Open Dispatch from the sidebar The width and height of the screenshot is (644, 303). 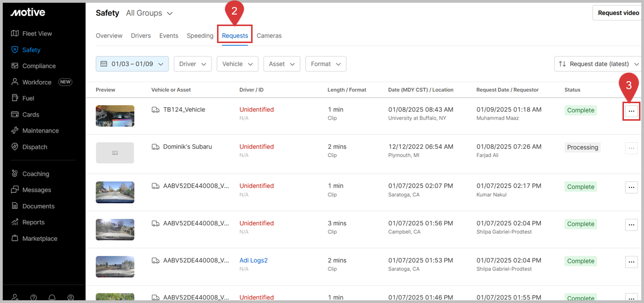pyautogui.click(x=35, y=147)
